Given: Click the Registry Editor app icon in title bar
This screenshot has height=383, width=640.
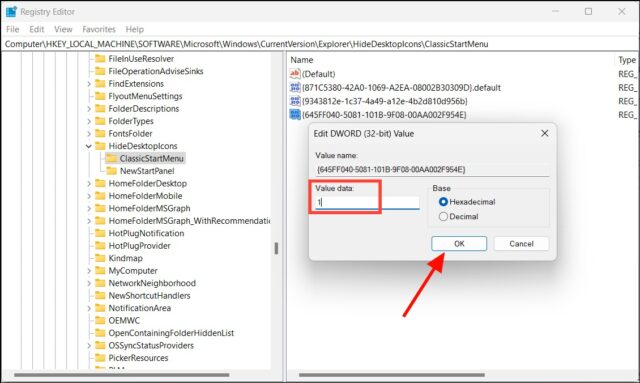Looking at the screenshot, I should [11, 11].
